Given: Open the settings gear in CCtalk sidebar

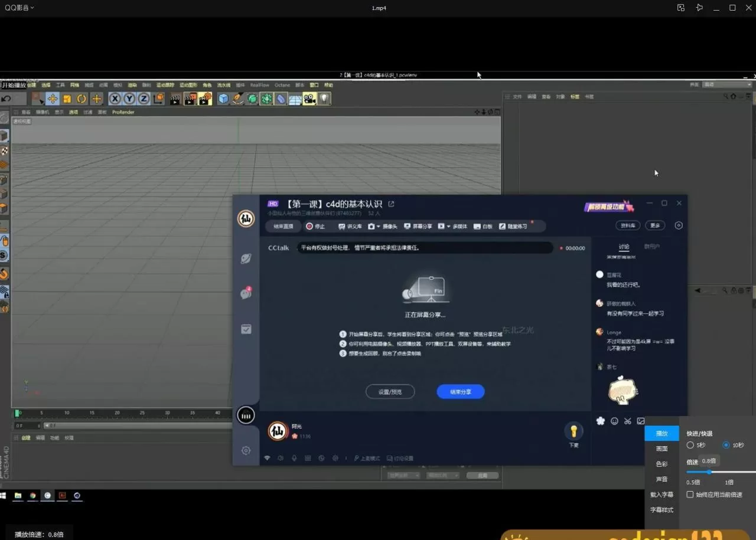Looking at the screenshot, I should tap(246, 450).
